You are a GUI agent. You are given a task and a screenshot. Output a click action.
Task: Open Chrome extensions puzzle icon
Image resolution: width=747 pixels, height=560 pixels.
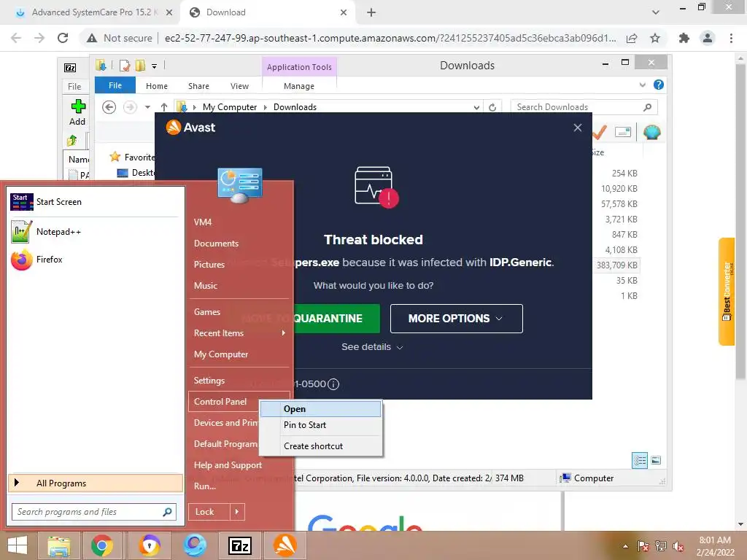[x=684, y=38]
